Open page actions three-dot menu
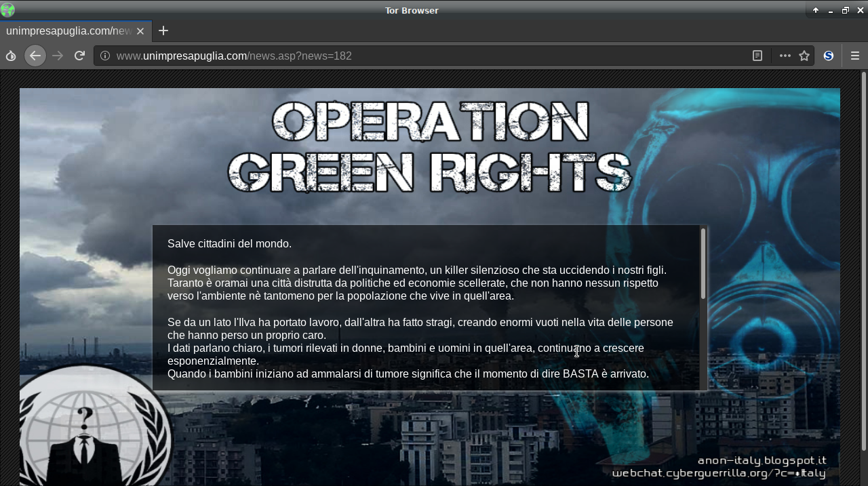Viewport: 868px width, 486px height. (785, 56)
